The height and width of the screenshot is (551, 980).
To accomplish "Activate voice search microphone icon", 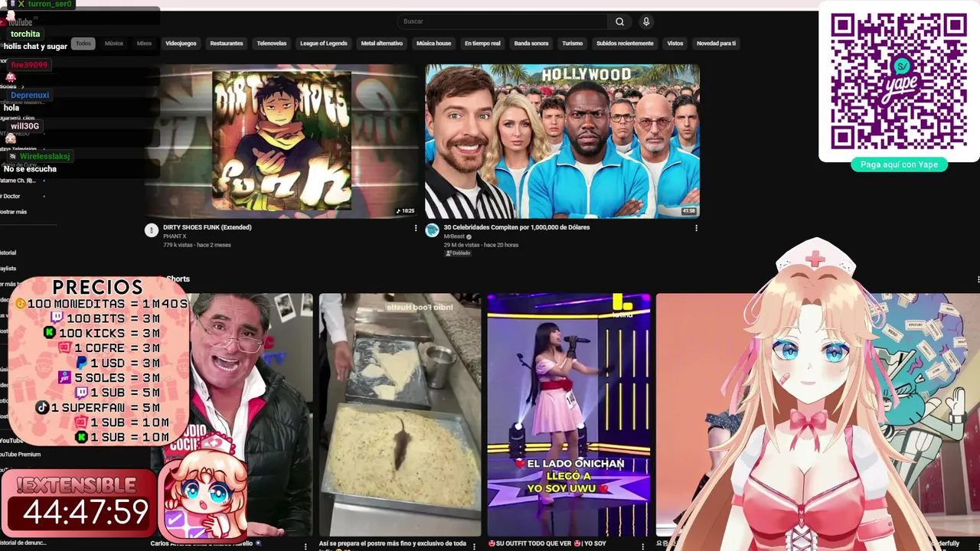I will click(646, 21).
